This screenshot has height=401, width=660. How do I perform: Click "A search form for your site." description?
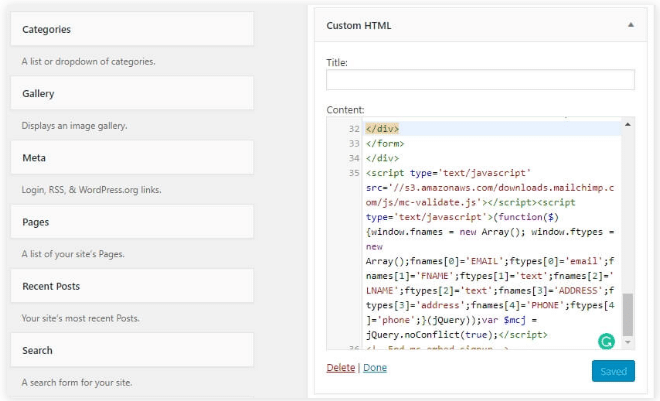click(x=77, y=382)
